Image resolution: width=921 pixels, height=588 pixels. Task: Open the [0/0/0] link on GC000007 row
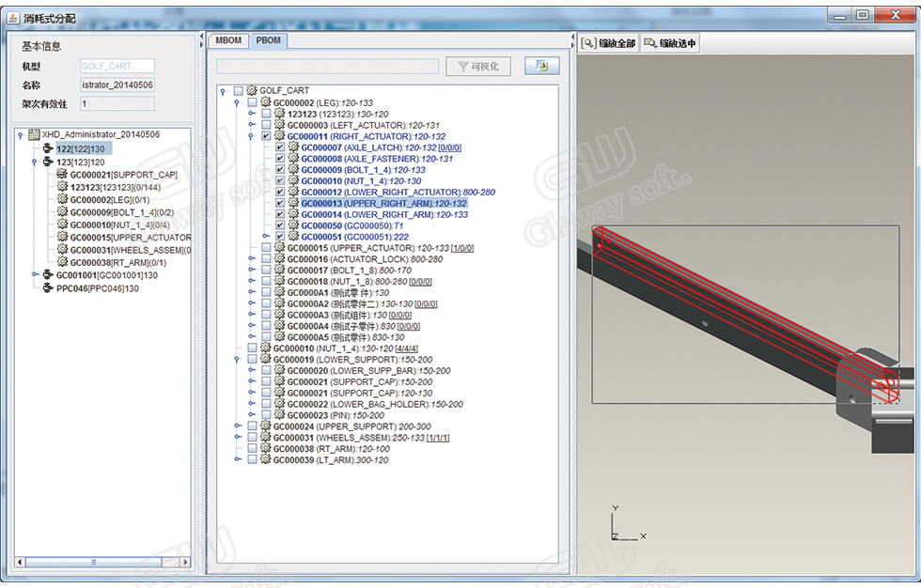(x=449, y=147)
